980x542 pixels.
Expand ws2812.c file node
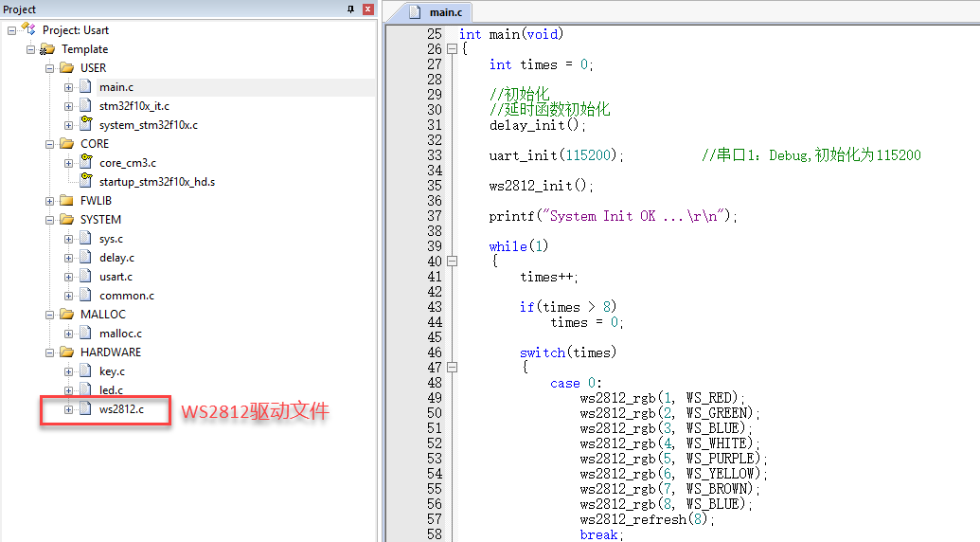69,410
